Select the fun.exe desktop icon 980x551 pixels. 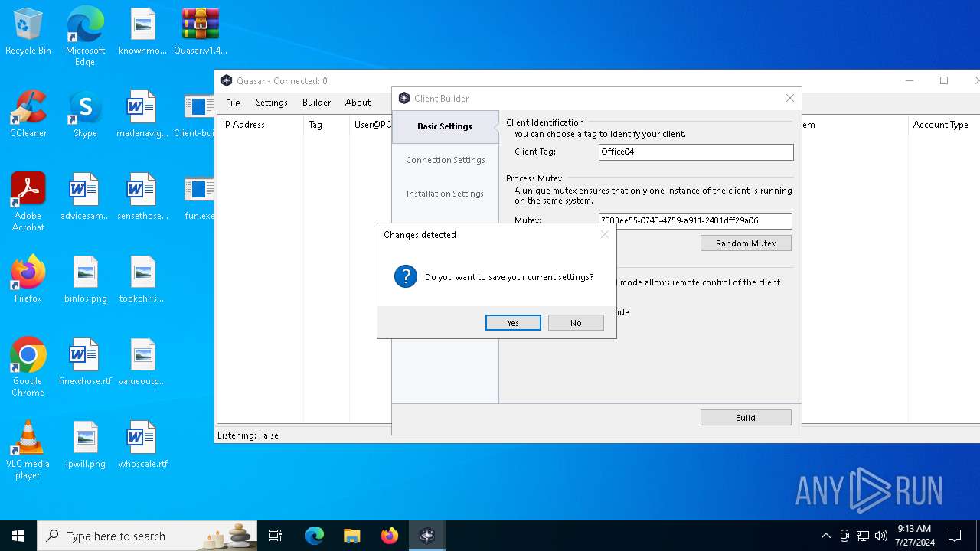click(x=199, y=197)
